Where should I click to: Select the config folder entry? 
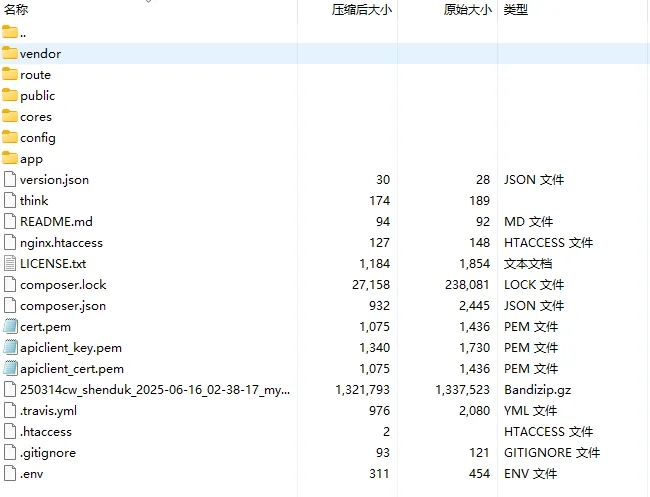point(37,138)
